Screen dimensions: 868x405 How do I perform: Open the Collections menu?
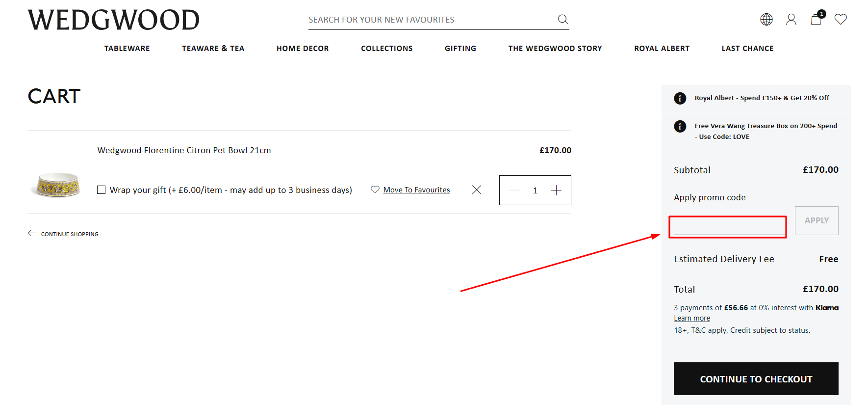point(387,49)
